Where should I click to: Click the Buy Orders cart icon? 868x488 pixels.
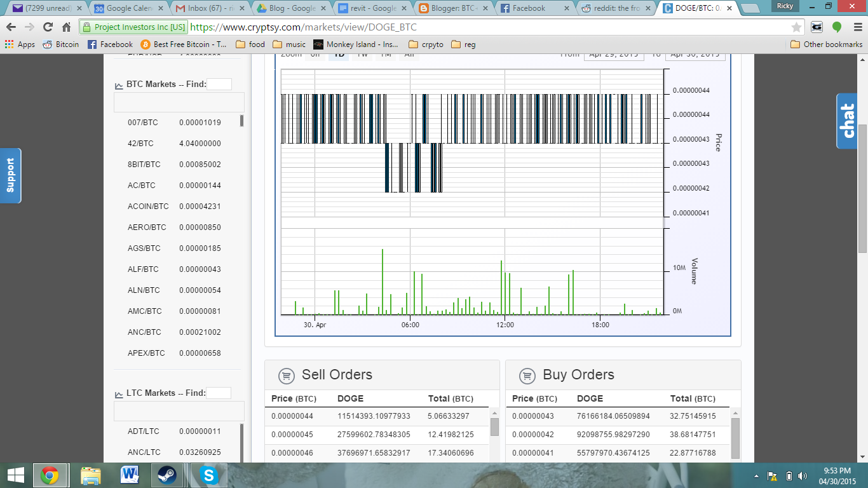tap(527, 376)
